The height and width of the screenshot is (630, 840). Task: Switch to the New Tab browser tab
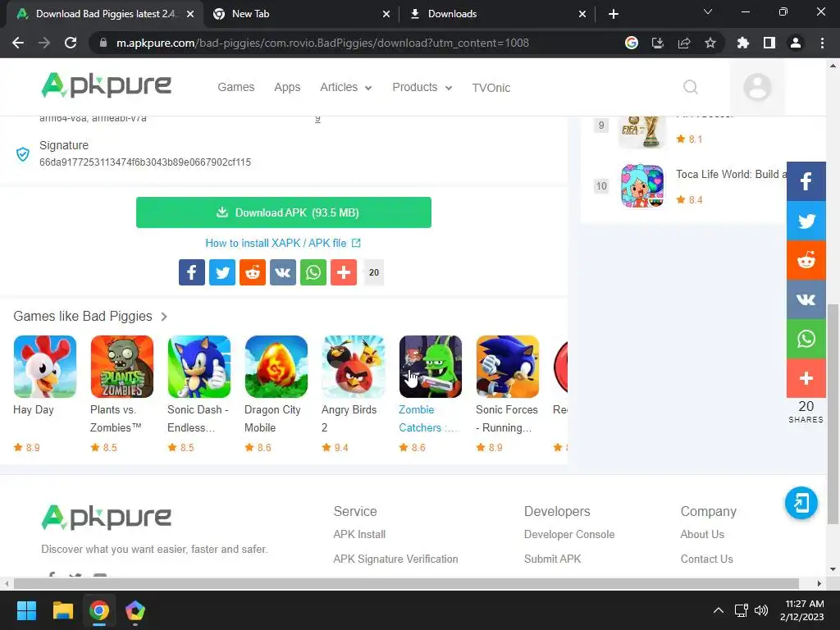300,14
